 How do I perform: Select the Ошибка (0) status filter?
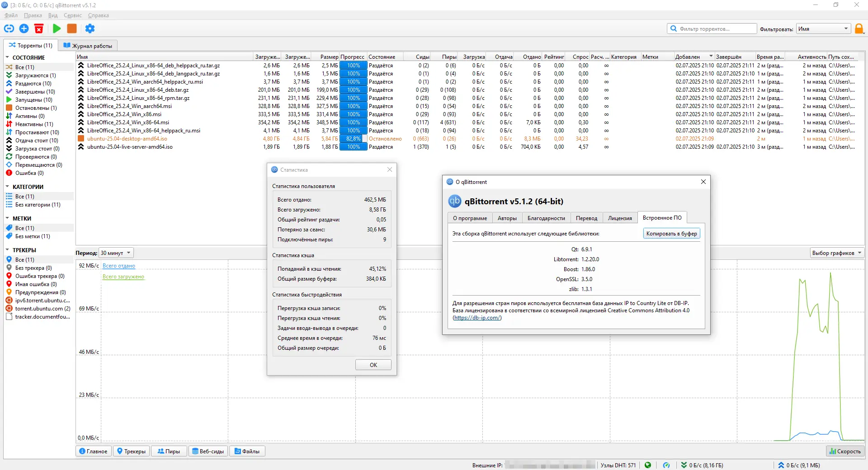click(x=29, y=173)
